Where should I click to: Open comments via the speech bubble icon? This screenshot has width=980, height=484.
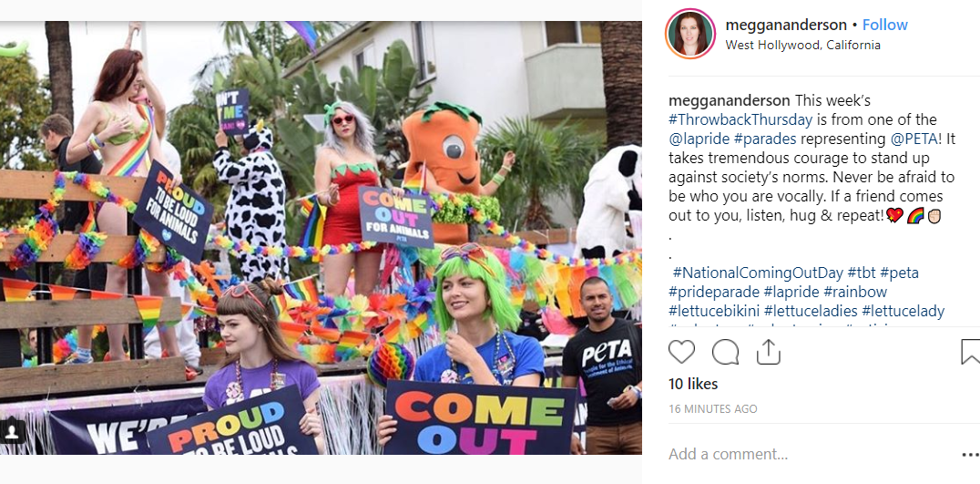(x=725, y=352)
